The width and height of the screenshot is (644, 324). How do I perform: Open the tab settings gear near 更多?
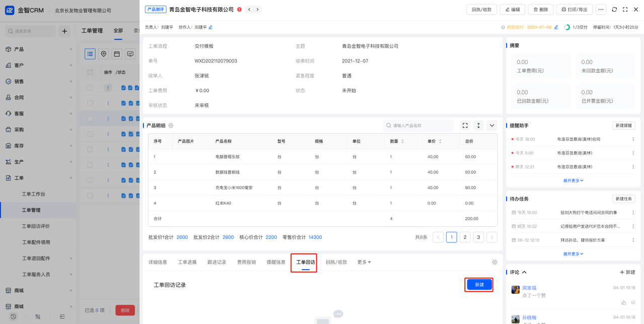coord(495,263)
